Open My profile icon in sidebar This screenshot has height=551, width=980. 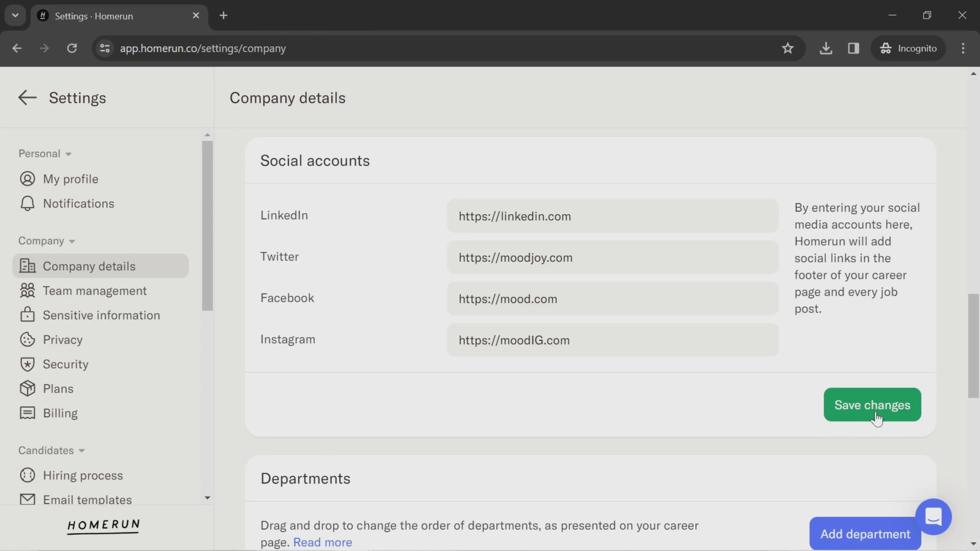coord(27,179)
